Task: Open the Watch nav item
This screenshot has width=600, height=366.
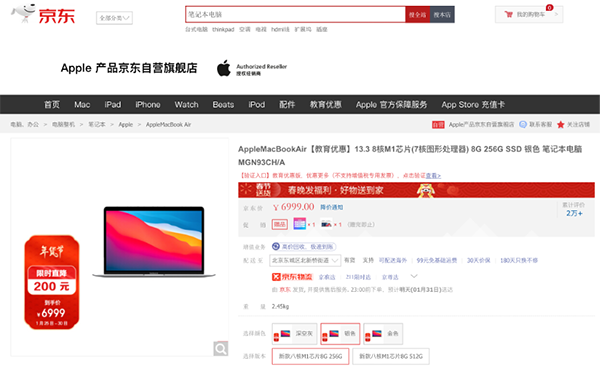Action: click(x=186, y=105)
